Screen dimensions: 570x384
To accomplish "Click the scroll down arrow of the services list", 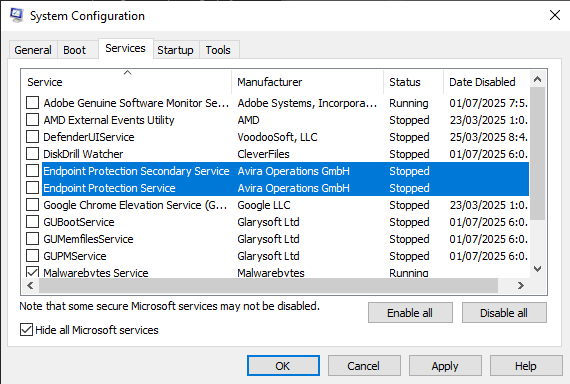I will (538, 269).
